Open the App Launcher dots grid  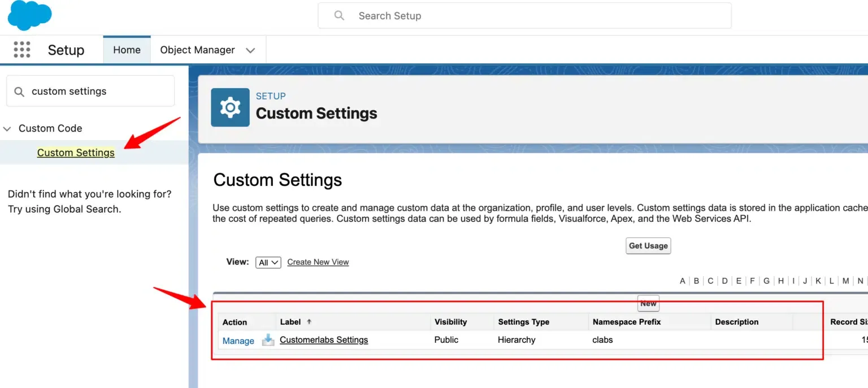(x=21, y=50)
